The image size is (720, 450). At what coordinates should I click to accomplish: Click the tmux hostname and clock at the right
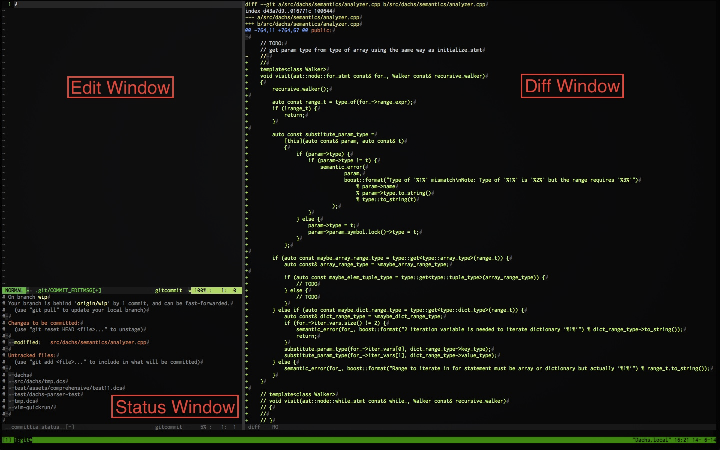coord(674,440)
